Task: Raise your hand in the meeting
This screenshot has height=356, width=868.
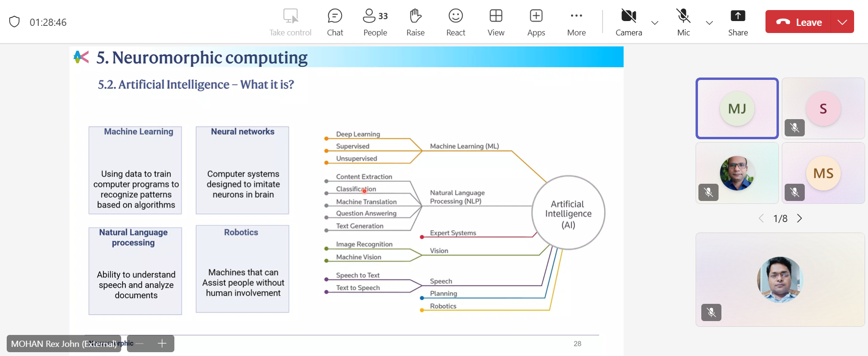Action: coord(415,22)
